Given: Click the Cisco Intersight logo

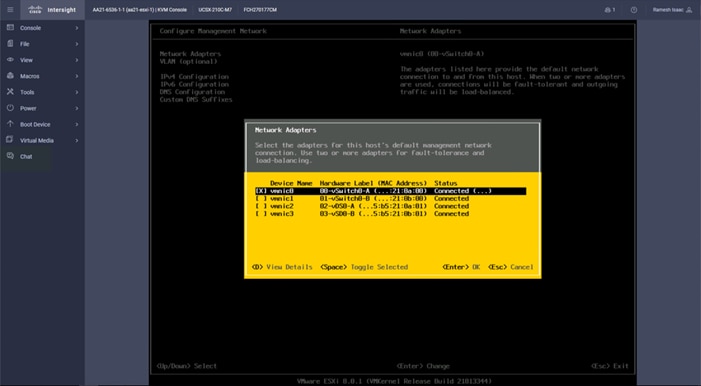Looking at the screenshot, I should pyautogui.click(x=52, y=9).
